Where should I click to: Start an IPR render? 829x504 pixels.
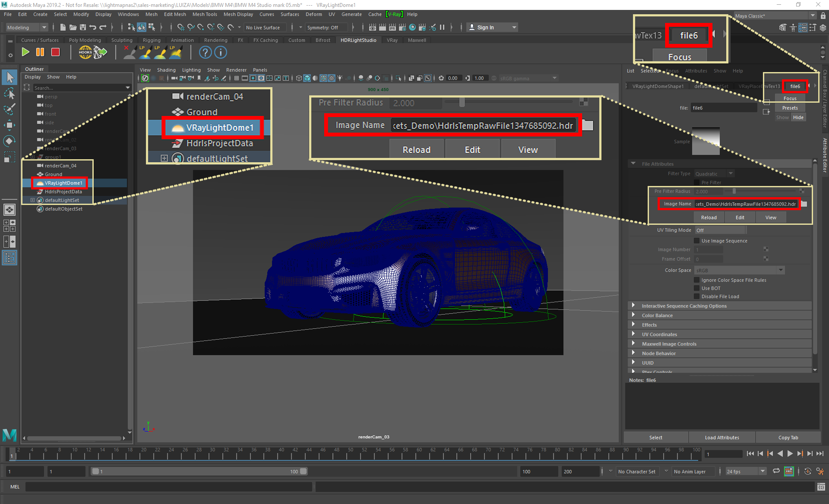click(392, 27)
